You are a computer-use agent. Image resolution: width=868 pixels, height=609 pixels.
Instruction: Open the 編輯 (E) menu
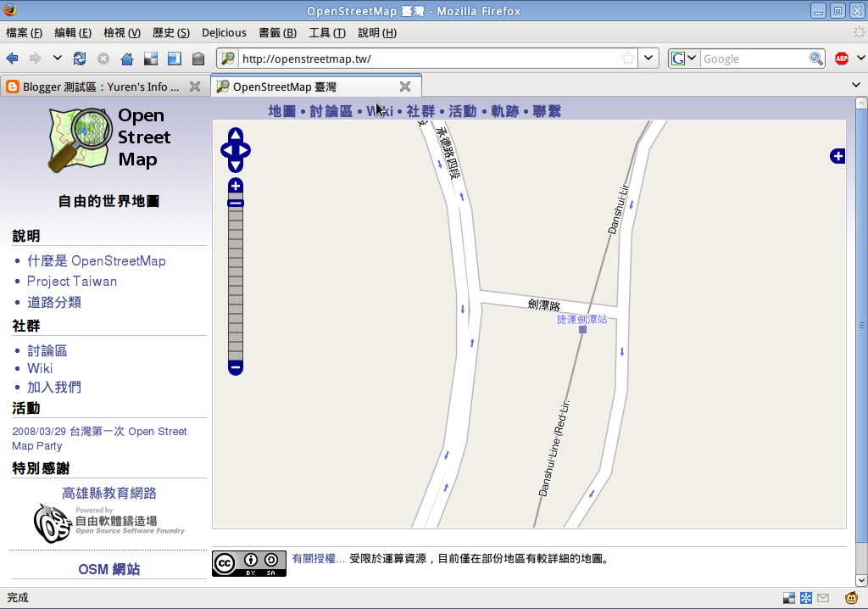(x=73, y=33)
